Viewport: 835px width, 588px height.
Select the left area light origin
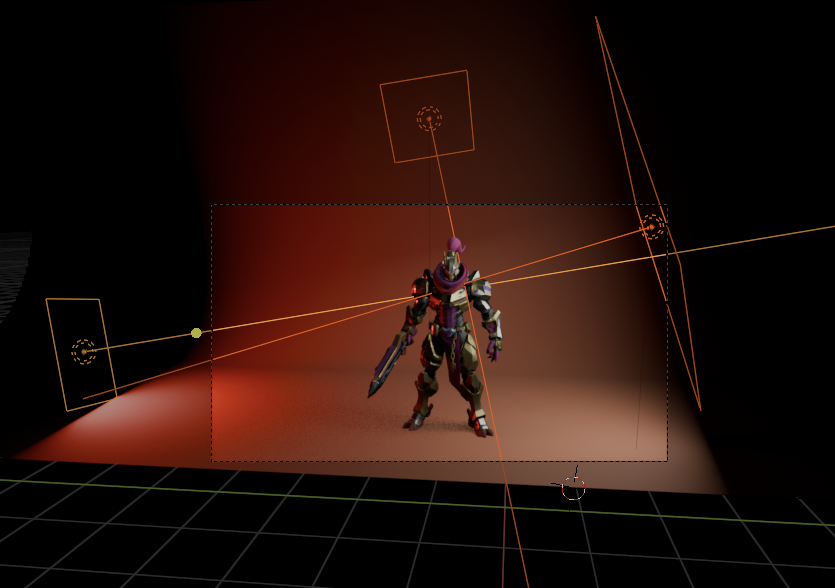click(x=84, y=352)
